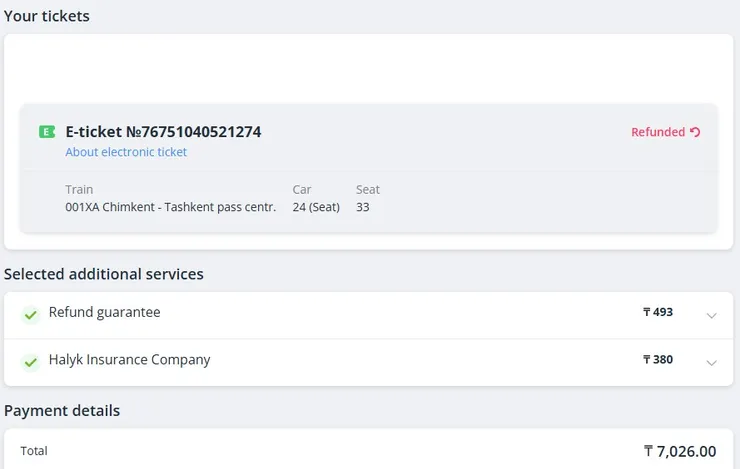Click the car value 24 (Seat)

[x=316, y=207]
